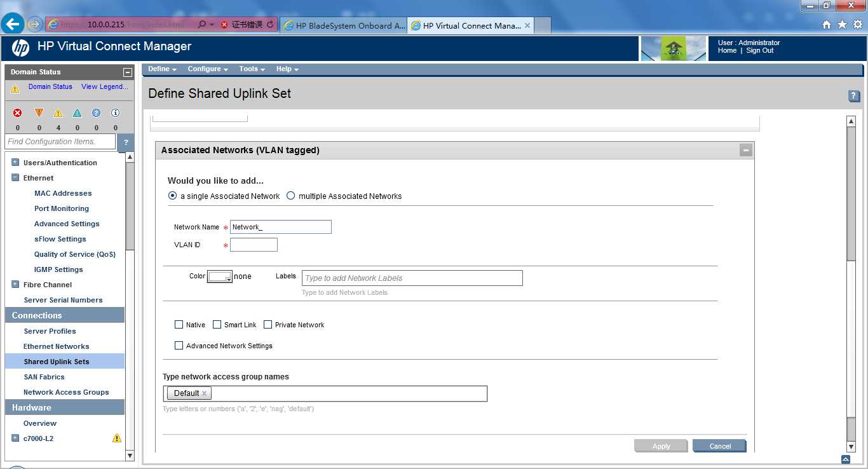
Task: Collapse the Ethernet tree node
Action: (15, 177)
